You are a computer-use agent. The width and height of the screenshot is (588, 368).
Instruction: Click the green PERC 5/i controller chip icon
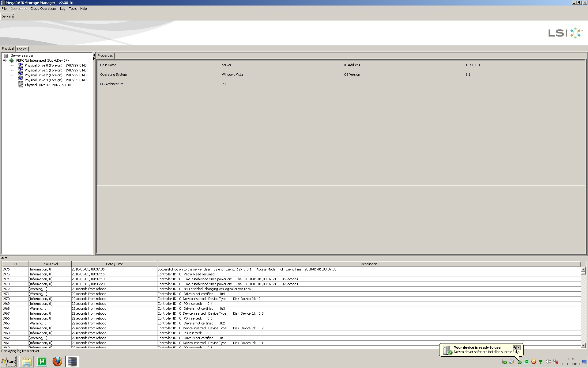pos(12,61)
